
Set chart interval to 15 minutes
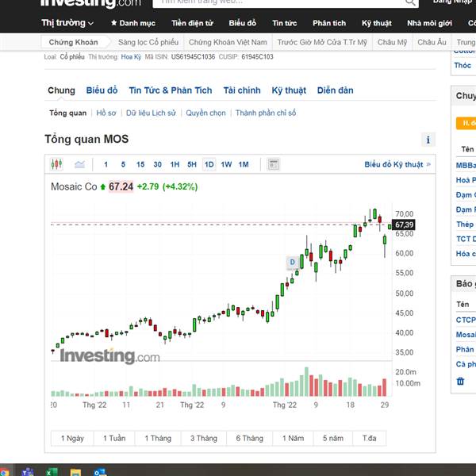pos(140,164)
